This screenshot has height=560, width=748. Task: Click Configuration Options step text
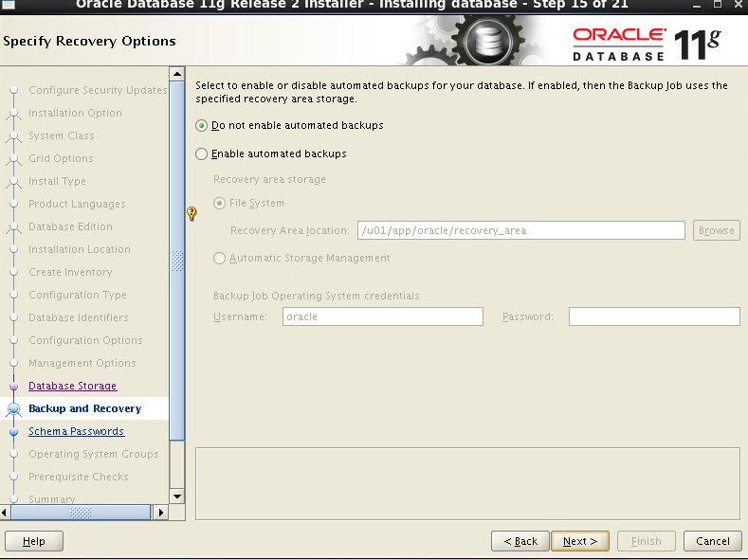coord(85,340)
